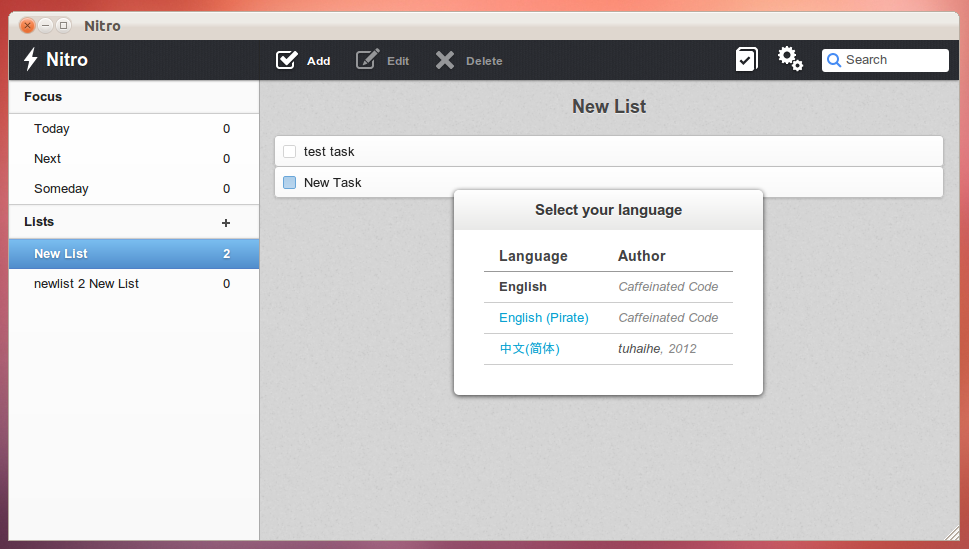Click the Author column header
This screenshot has height=549, width=969.
click(641, 256)
